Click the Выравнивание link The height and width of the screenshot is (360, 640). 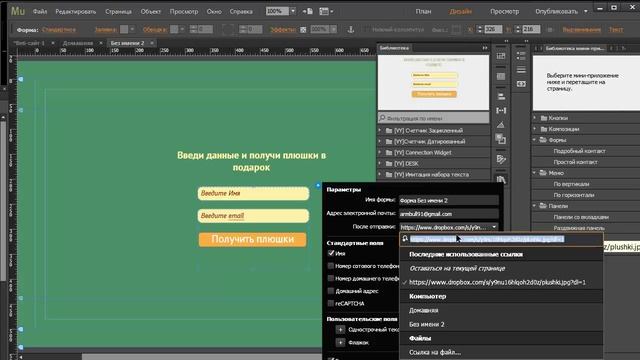tap(582, 29)
